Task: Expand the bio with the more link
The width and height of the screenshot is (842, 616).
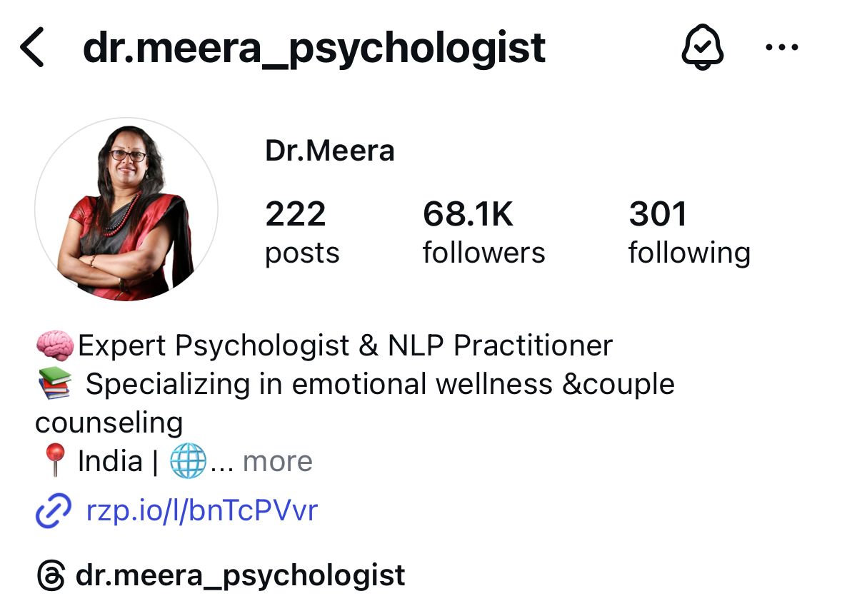Action: pyautogui.click(x=277, y=461)
